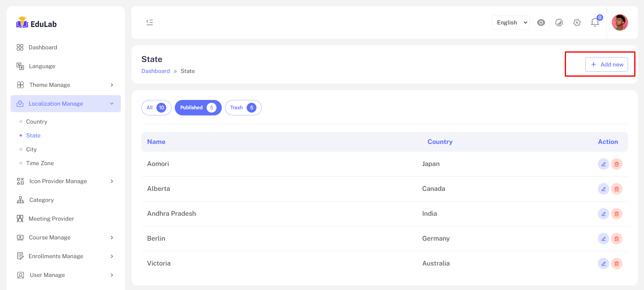Viewport: 644px width, 290px height.
Task: Toggle dark mode theme icon
Action: pyautogui.click(x=559, y=22)
